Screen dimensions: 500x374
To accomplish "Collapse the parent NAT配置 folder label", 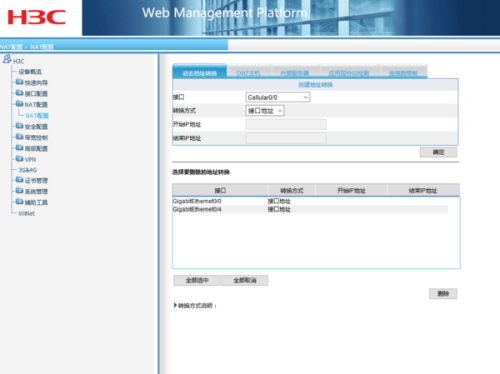I will click(x=36, y=105).
